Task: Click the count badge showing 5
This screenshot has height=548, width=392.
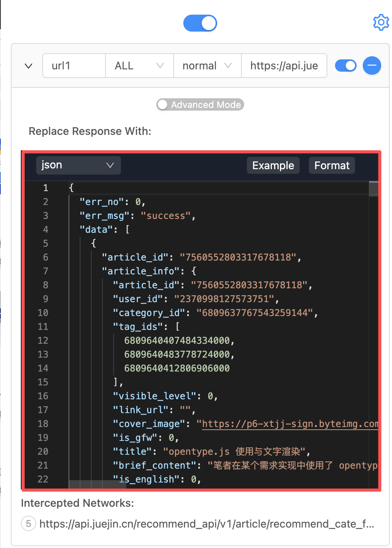Action: coord(28,524)
